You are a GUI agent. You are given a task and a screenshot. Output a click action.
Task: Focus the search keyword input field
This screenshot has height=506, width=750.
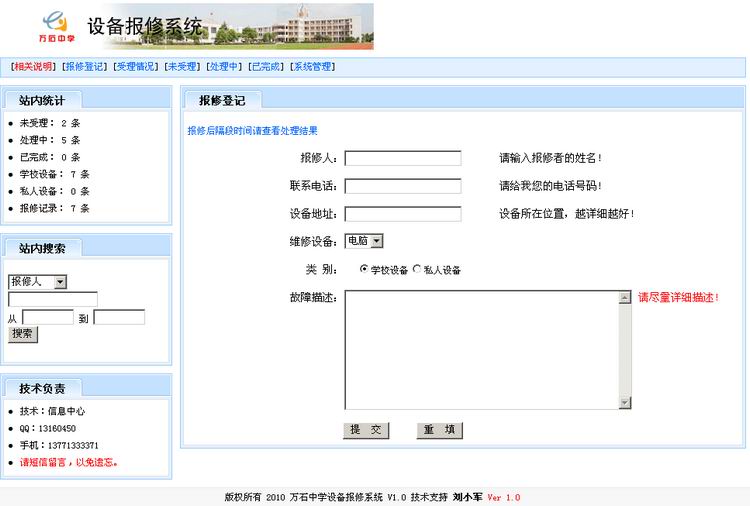pyautogui.click(x=53, y=299)
